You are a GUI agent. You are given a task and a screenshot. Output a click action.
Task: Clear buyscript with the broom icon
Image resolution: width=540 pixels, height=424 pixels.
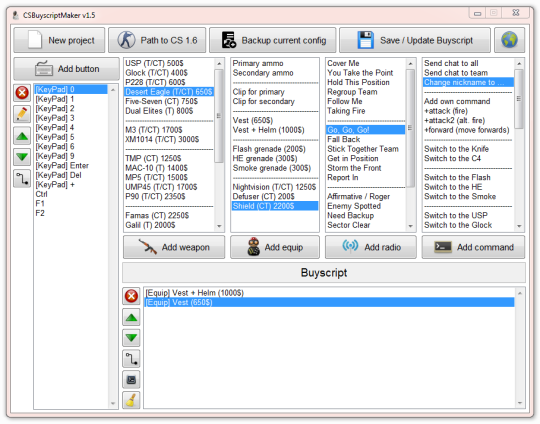tap(131, 400)
